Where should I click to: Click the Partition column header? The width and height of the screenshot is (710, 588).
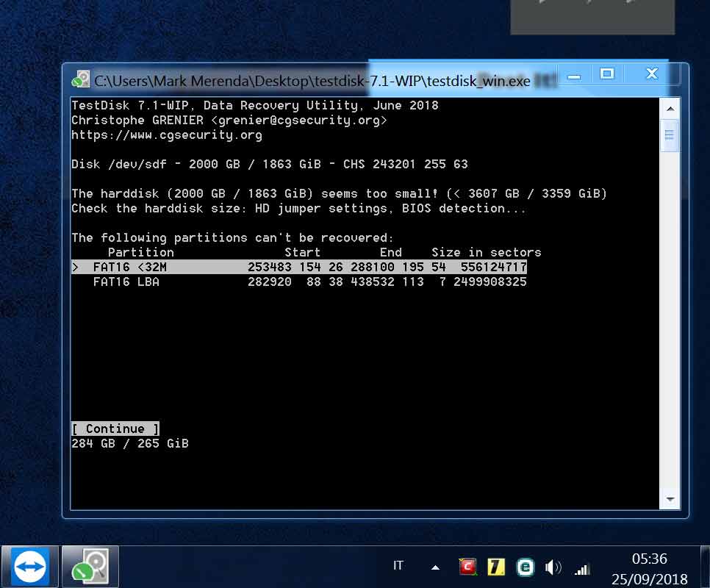[141, 252]
